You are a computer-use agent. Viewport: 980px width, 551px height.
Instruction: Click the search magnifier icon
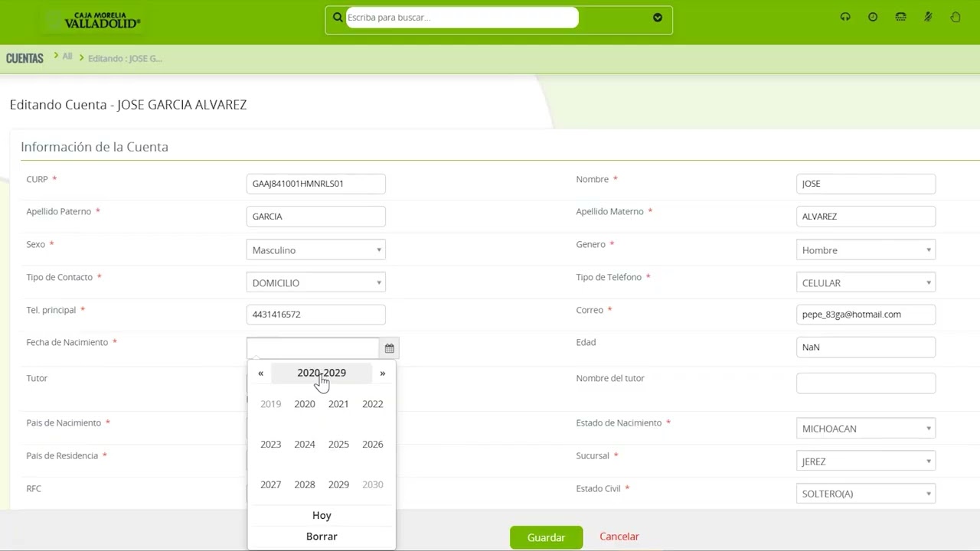coord(338,17)
